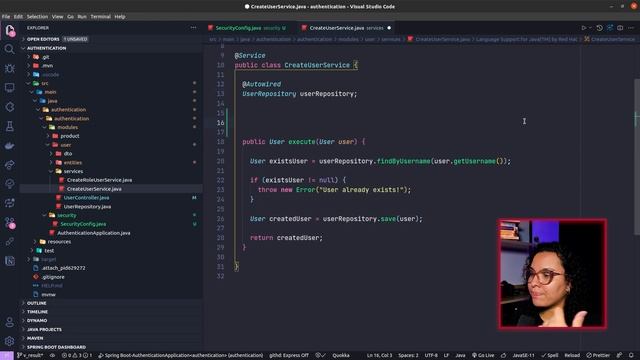The width and height of the screenshot is (640, 360).
Task: Click the unsaved dot on CreateUserService.java tab
Action: [x=389, y=28]
